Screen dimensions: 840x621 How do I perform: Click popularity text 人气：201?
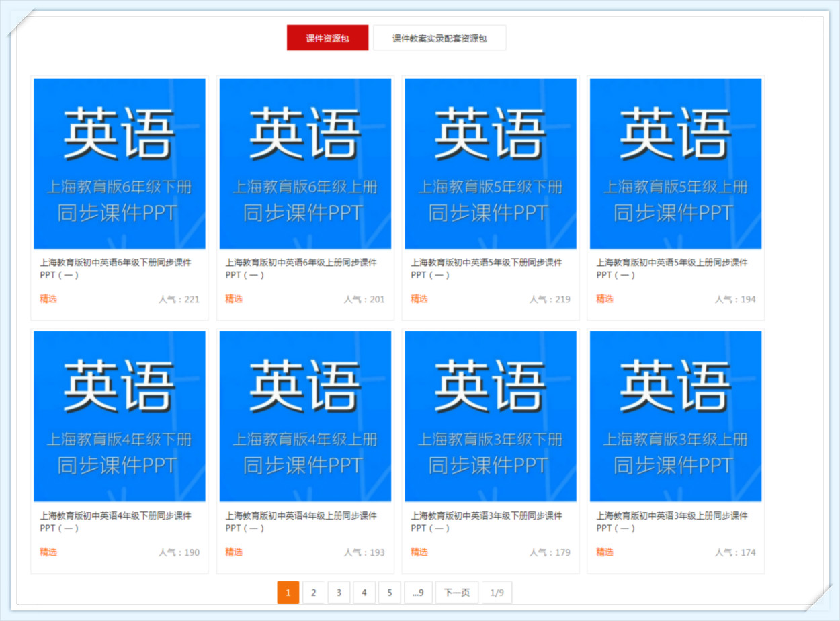pyautogui.click(x=364, y=299)
